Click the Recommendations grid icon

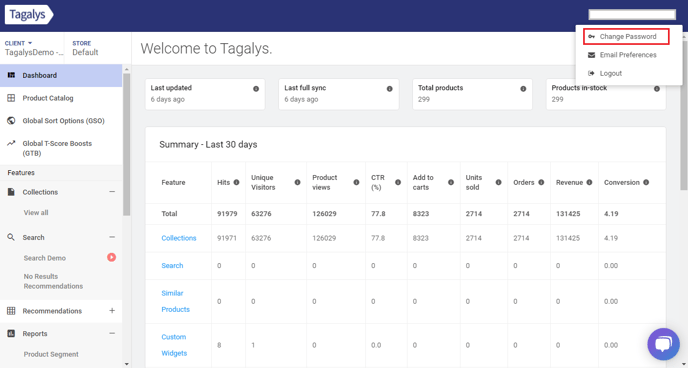(11, 311)
